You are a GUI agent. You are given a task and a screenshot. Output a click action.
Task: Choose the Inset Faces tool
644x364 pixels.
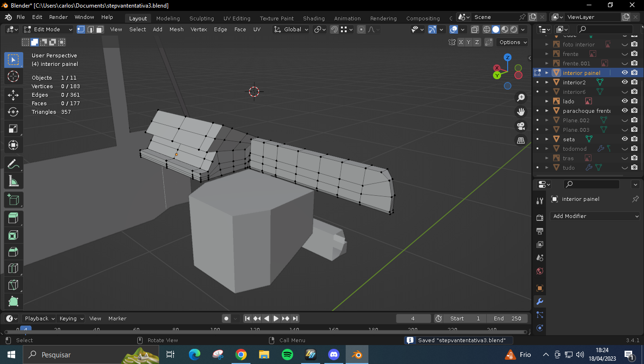pos(13,236)
